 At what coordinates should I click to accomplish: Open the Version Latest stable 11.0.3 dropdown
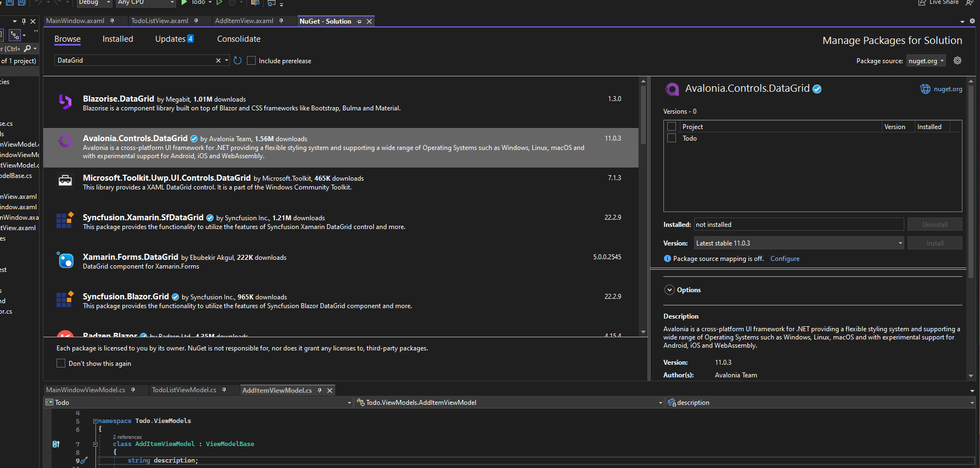(799, 243)
